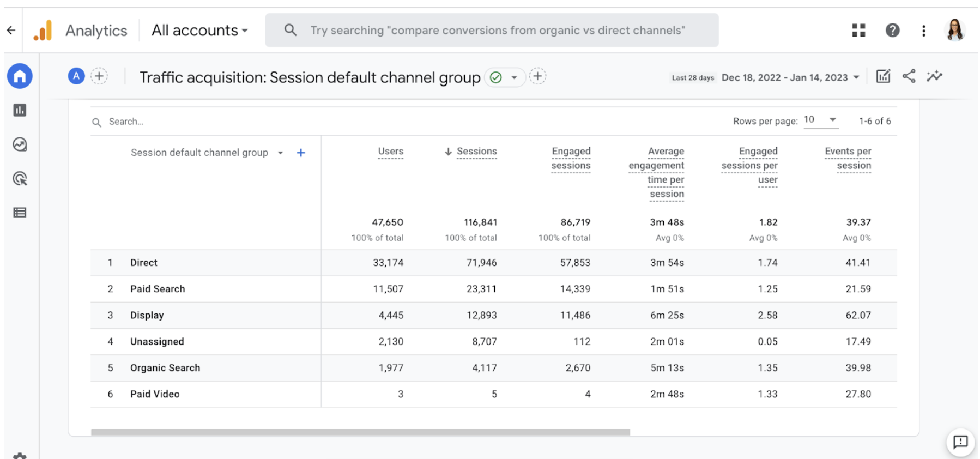Sort table by Users column

pyautogui.click(x=390, y=152)
